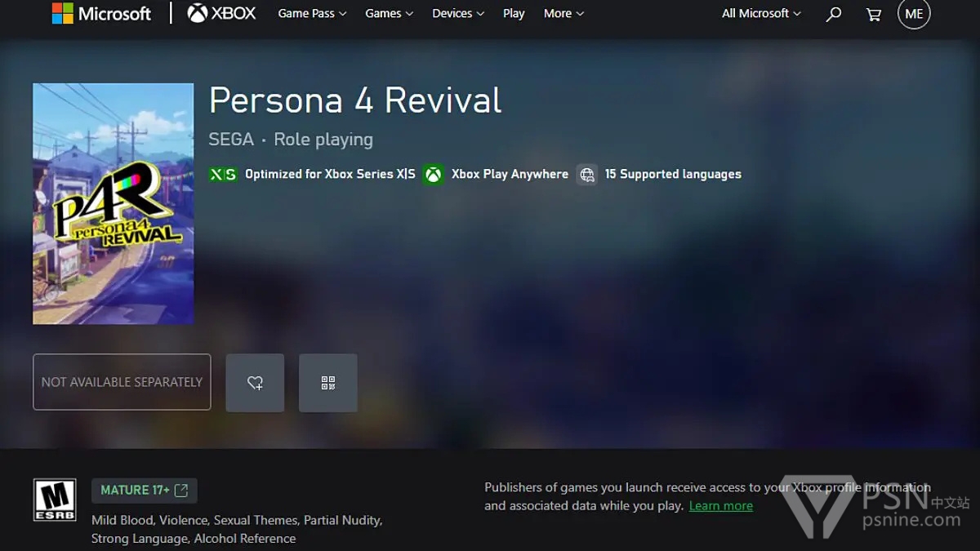Select the Mild Blood, Violence content descriptors text
This screenshot has width=980, height=551.
pos(237,529)
